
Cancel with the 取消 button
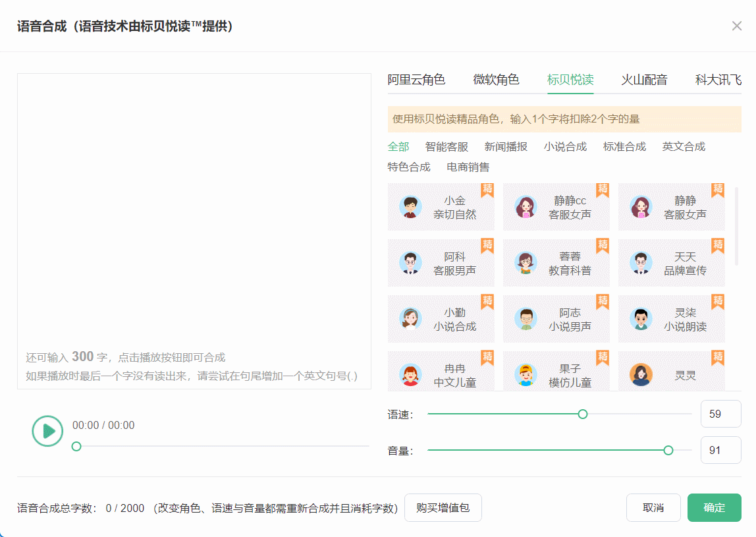(x=653, y=507)
